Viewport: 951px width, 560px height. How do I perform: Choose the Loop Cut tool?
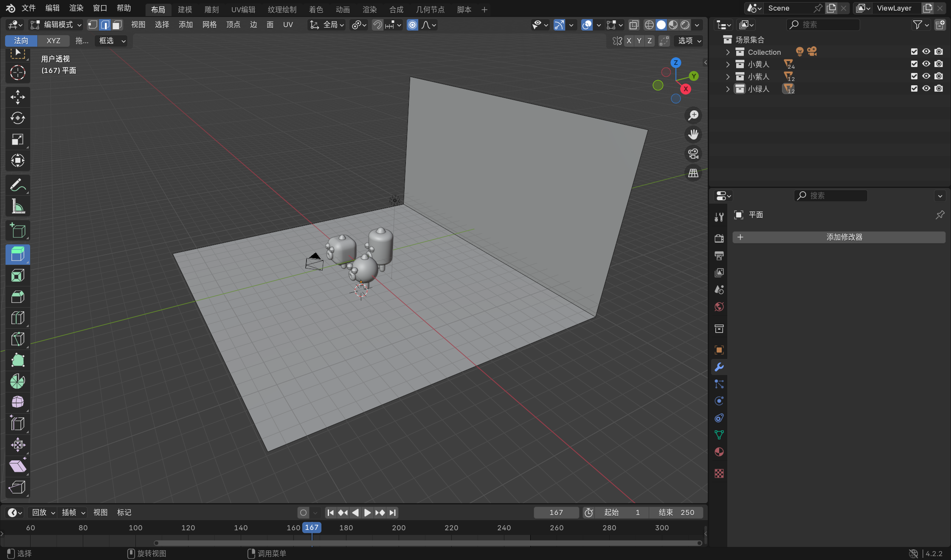coord(17,318)
